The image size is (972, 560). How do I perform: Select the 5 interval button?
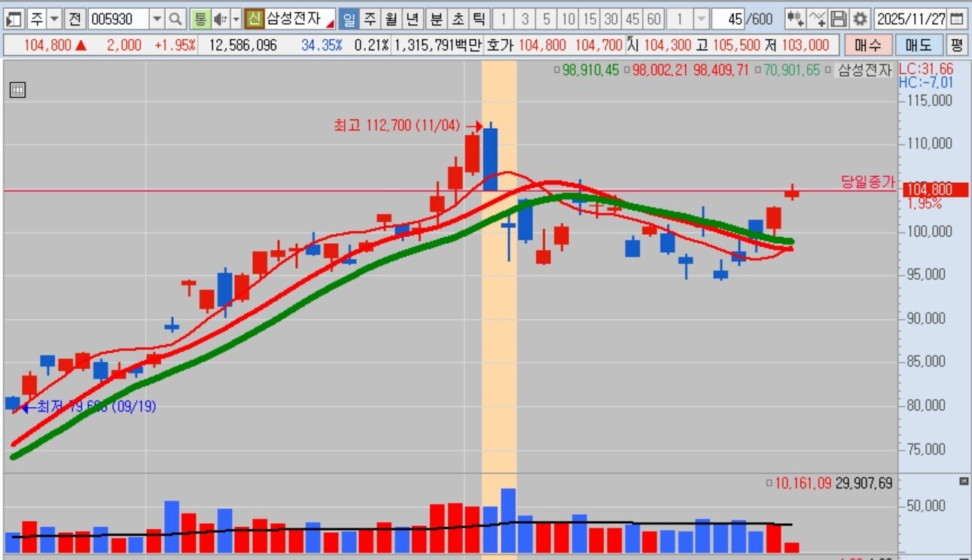547,19
